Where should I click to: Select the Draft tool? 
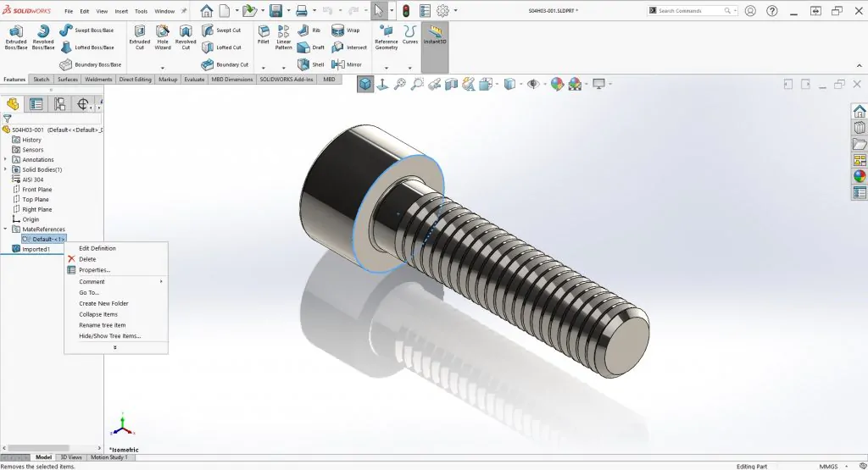(311, 47)
